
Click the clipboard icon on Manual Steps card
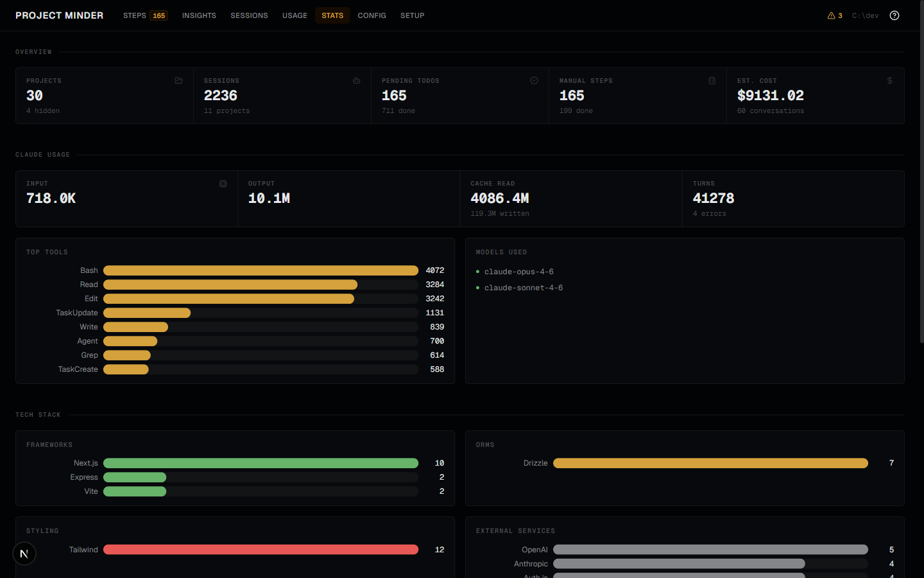712,80
